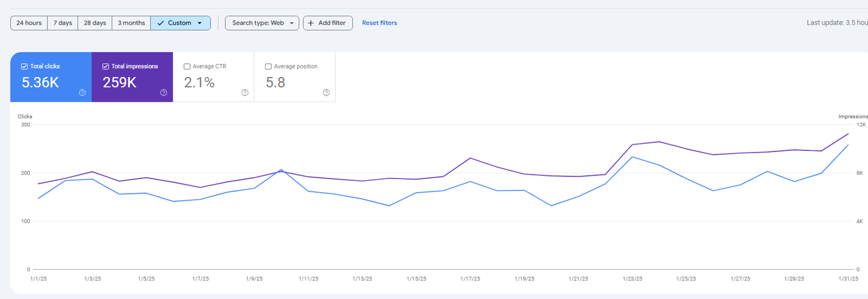Screen dimensions: 868x299
Task: Click the Reset filters link
Action: click(379, 23)
